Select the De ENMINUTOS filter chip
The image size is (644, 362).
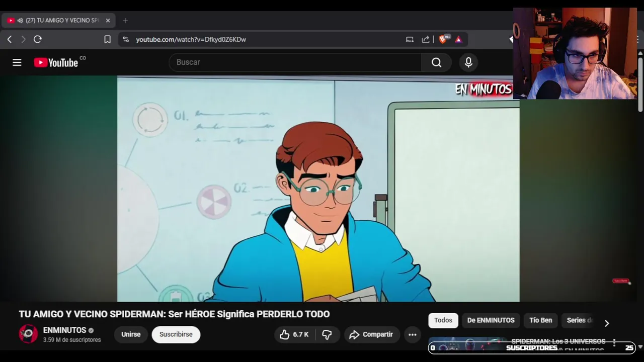pos(491,320)
